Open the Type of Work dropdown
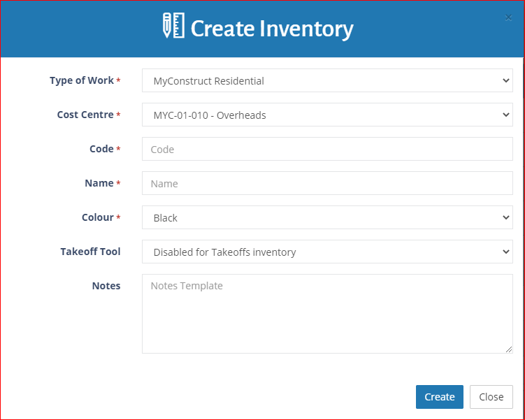525x420 pixels. coord(327,80)
